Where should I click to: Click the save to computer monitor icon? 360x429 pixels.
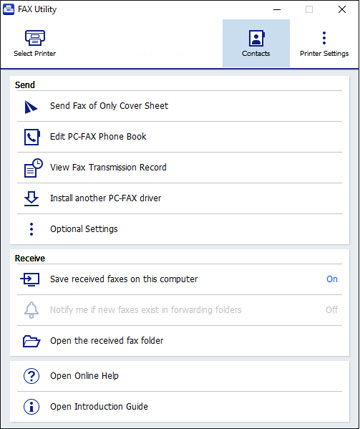point(30,279)
